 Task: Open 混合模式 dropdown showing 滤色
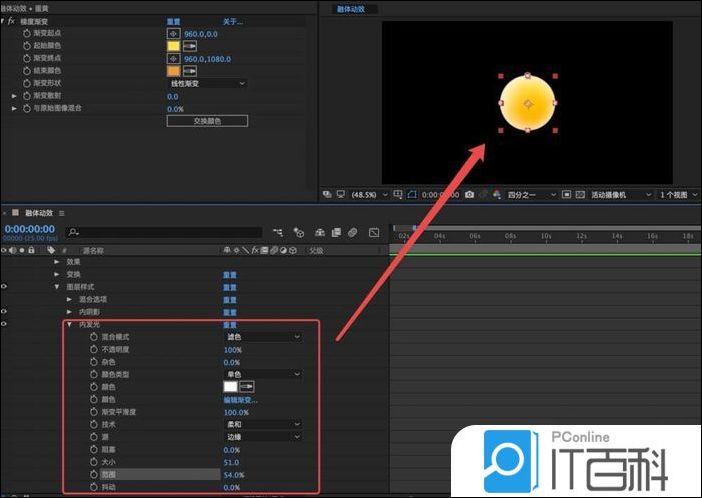point(262,337)
